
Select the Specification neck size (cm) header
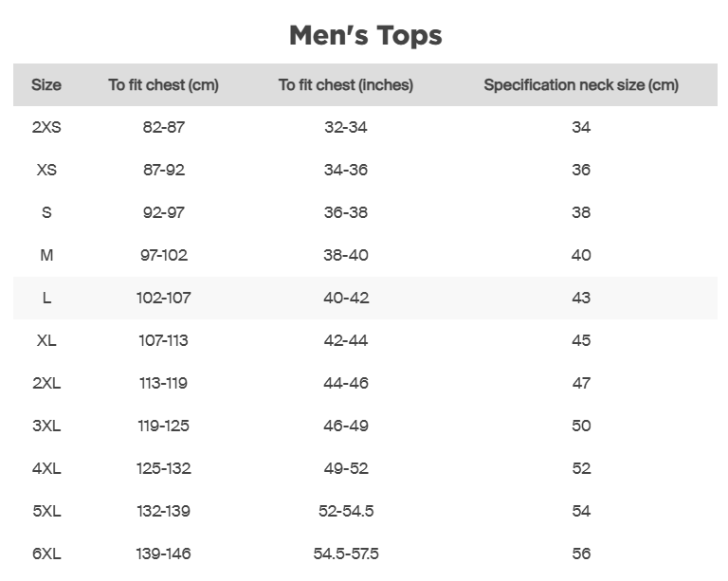(581, 85)
